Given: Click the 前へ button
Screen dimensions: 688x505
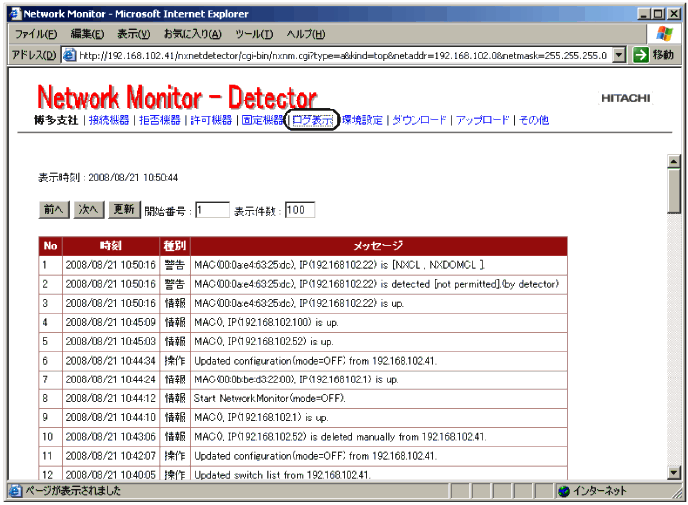Looking at the screenshot, I should coord(54,210).
